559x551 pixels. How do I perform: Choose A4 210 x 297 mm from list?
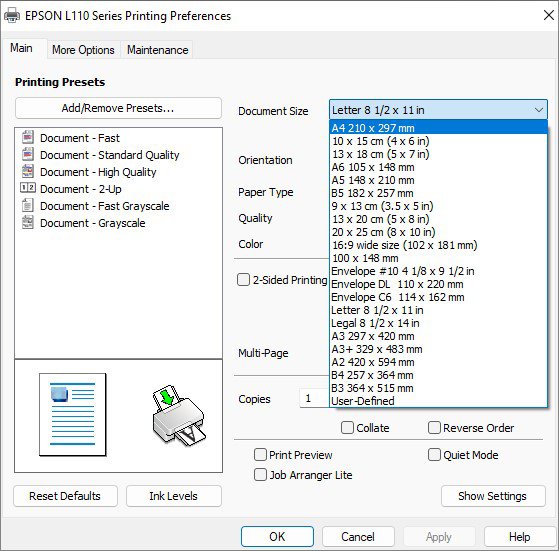coord(439,128)
